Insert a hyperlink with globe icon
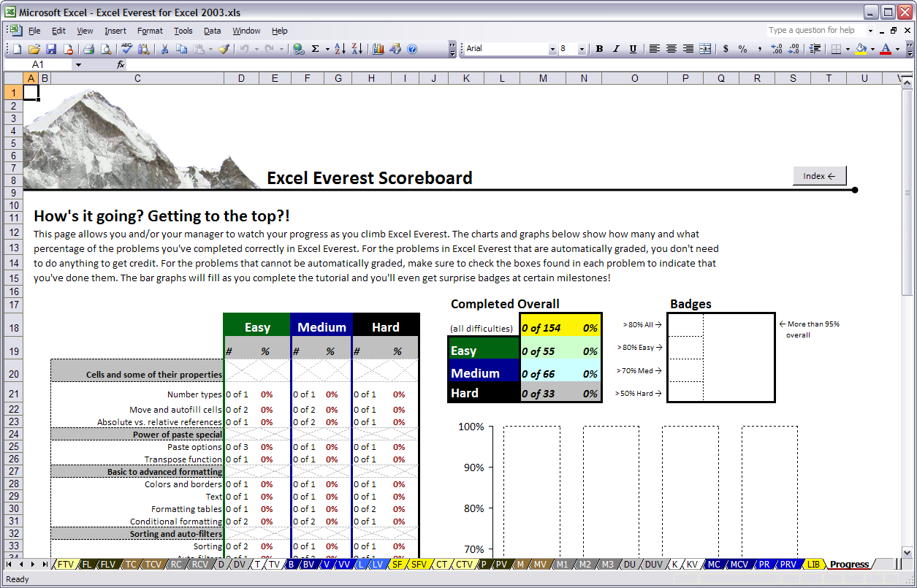 click(298, 49)
